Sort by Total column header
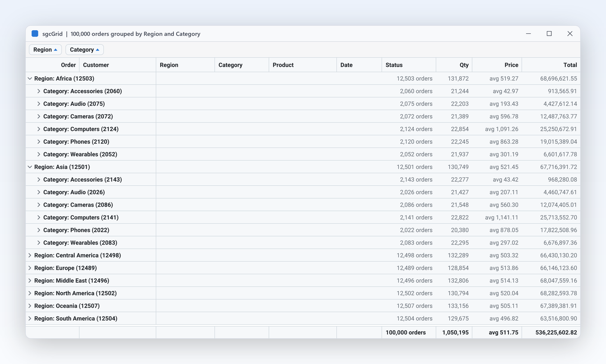This screenshot has height=364, width=606. point(551,65)
